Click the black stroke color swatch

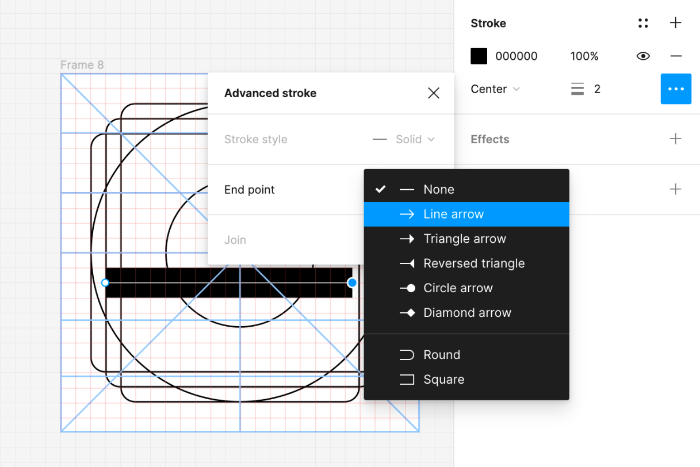479,56
